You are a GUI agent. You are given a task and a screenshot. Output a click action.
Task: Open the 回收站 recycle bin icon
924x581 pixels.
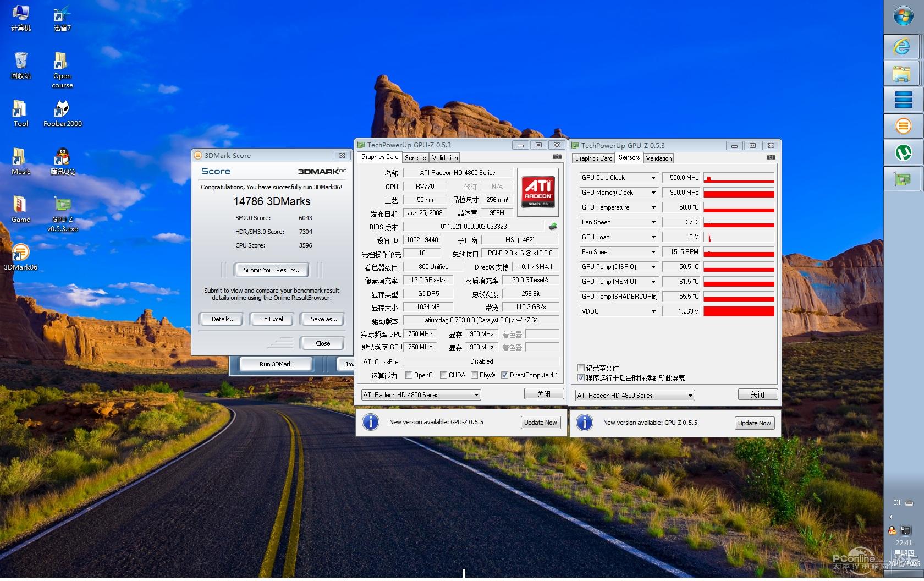coord(21,66)
